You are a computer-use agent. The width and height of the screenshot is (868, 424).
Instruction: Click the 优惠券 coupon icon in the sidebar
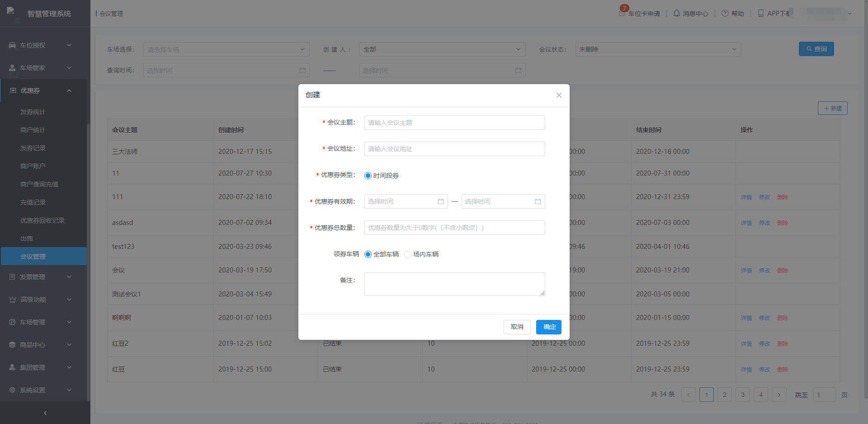13,91
